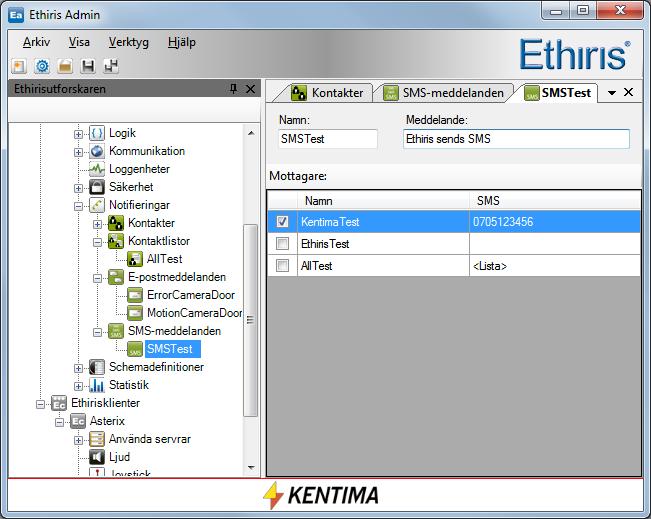Select the 0705123456 SMS cell
The image size is (651, 519).
click(x=555, y=222)
